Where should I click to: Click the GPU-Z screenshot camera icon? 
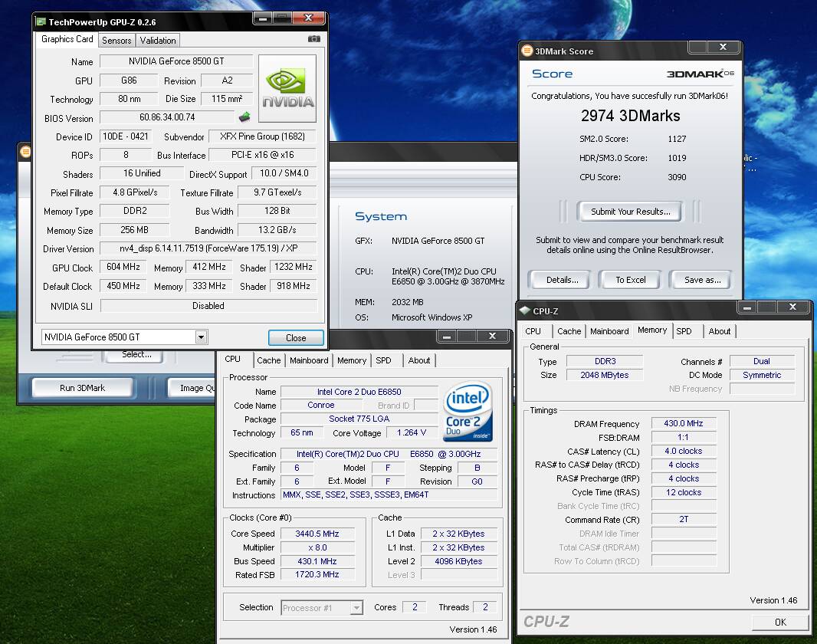coord(314,39)
